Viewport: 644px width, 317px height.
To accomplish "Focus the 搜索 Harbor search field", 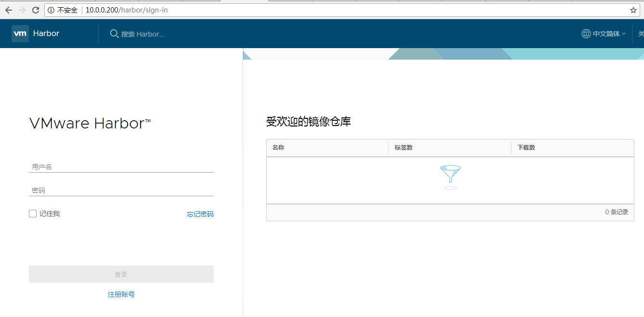I will click(x=143, y=34).
